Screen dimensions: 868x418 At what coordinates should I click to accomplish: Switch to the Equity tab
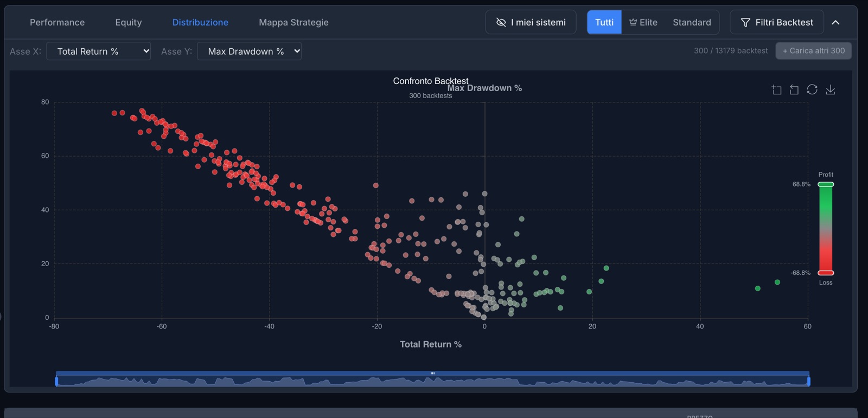click(129, 22)
